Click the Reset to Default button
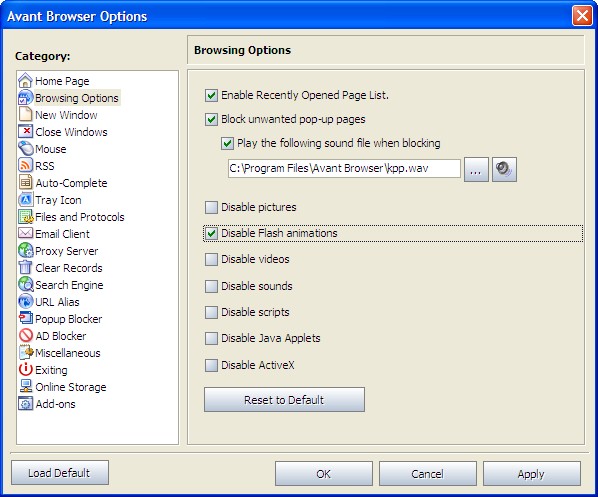The width and height of the screenshot is (598, 497). 284,399
